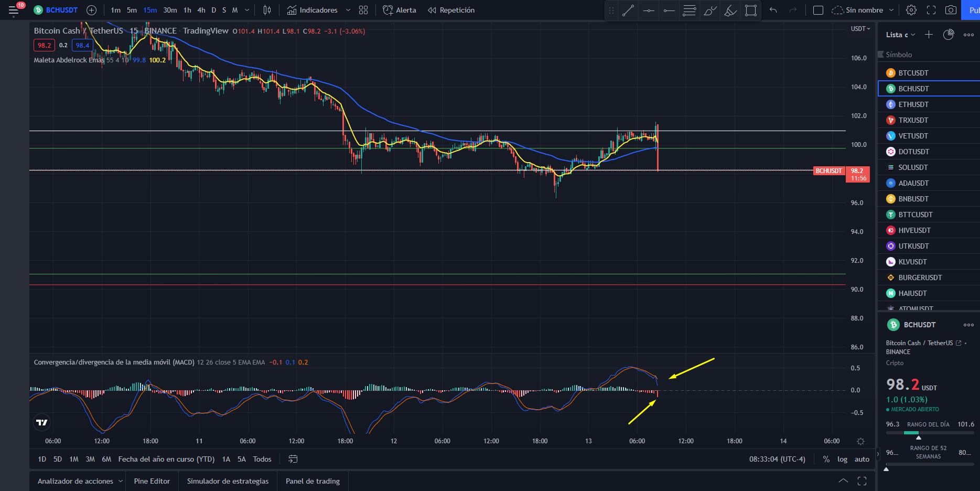980x491 pixels.
Task: Expand the timeframe interval dropdown arrow
Action: pos(247,10)
